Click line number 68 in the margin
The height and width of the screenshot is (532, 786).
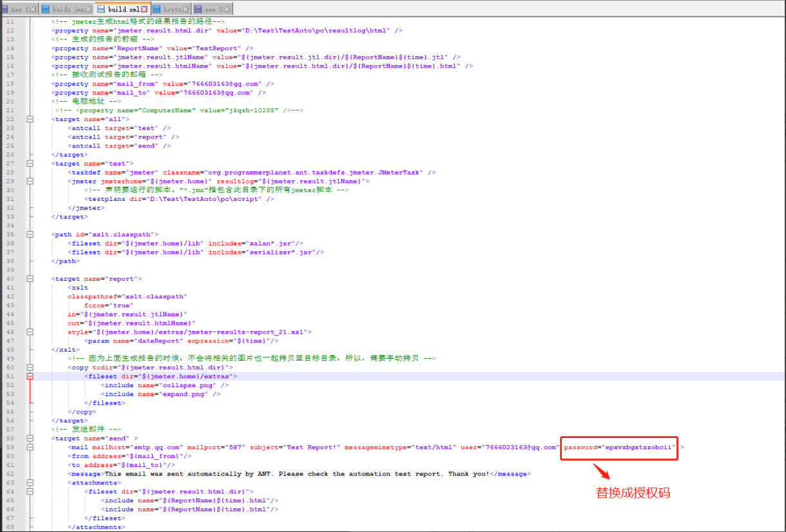[x=10, y=527]
